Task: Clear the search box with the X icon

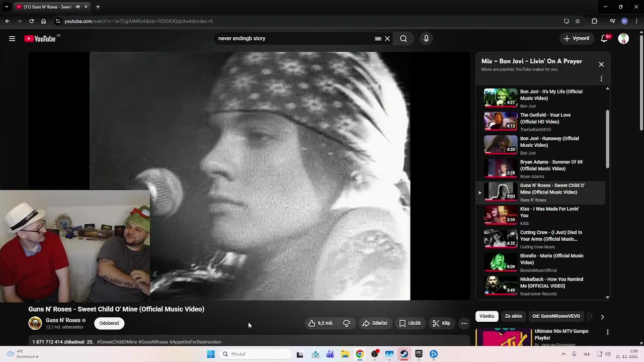Action: [x=387, y=39]
